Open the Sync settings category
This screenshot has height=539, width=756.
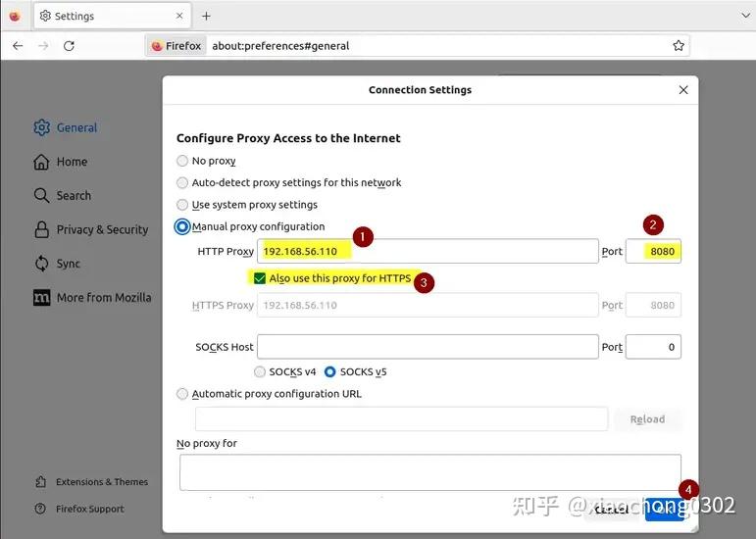click(57, 264)
